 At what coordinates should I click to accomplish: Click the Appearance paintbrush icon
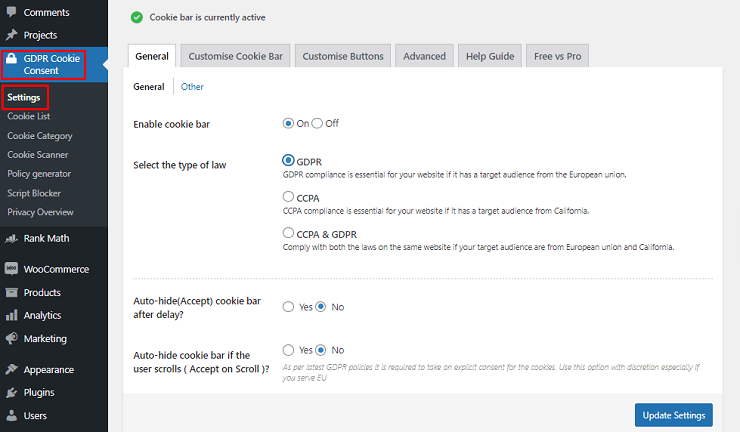coord(11,369)
